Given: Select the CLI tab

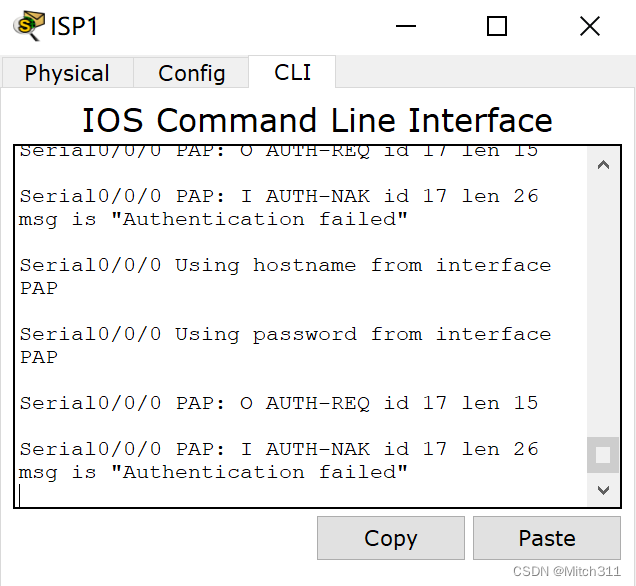Looking at the screenshot, I should 292,72.
